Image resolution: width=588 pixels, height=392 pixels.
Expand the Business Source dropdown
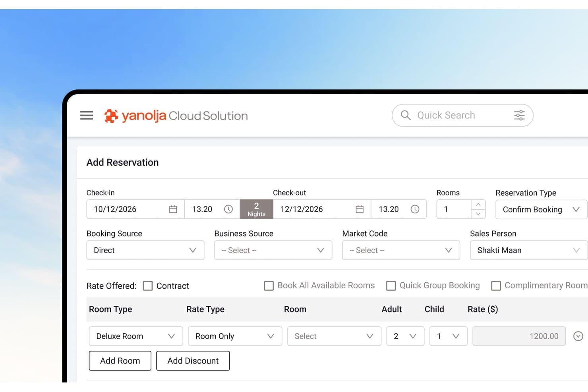tap(273, 250)
